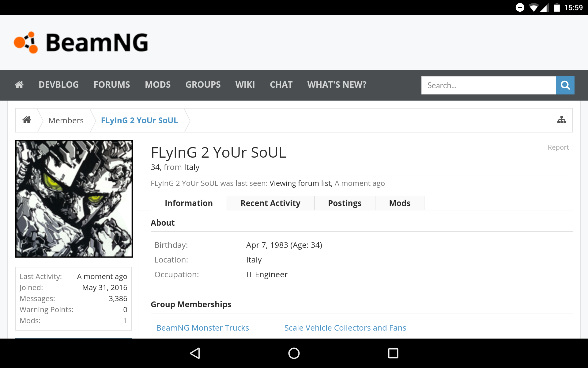Viewport: 588px width, 368px height.
Task: Open the WIKI menu item
Action: (x=245, y=85)
